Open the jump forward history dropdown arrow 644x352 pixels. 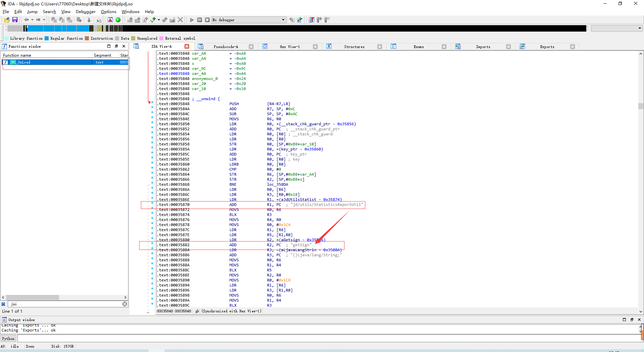point(44,20)
